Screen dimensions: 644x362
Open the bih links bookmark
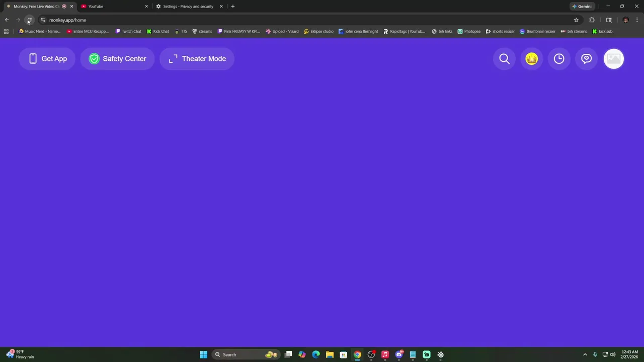pos(442,32)
